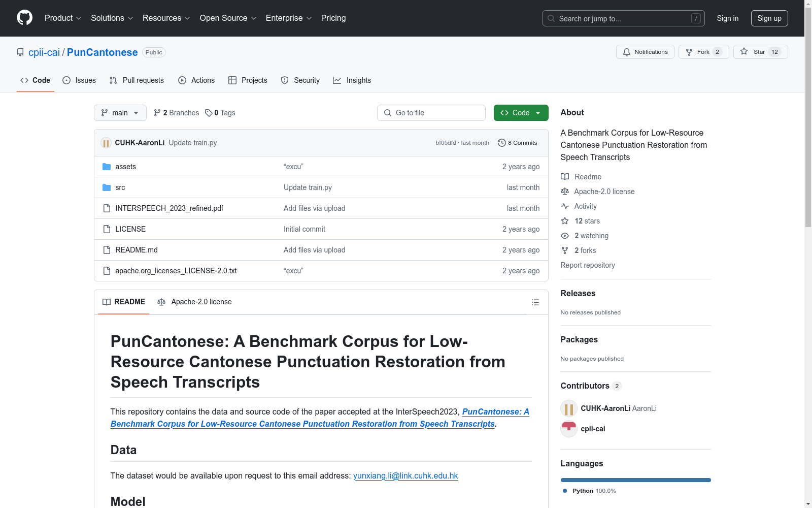
Task: Open the src folder name link
Action: pos(120,187)
